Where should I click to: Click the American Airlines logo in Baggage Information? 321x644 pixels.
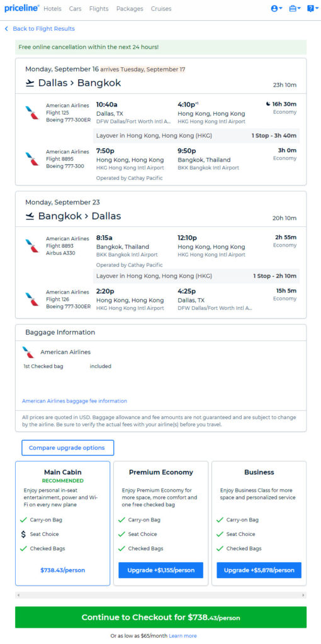[x=28, y=352]
